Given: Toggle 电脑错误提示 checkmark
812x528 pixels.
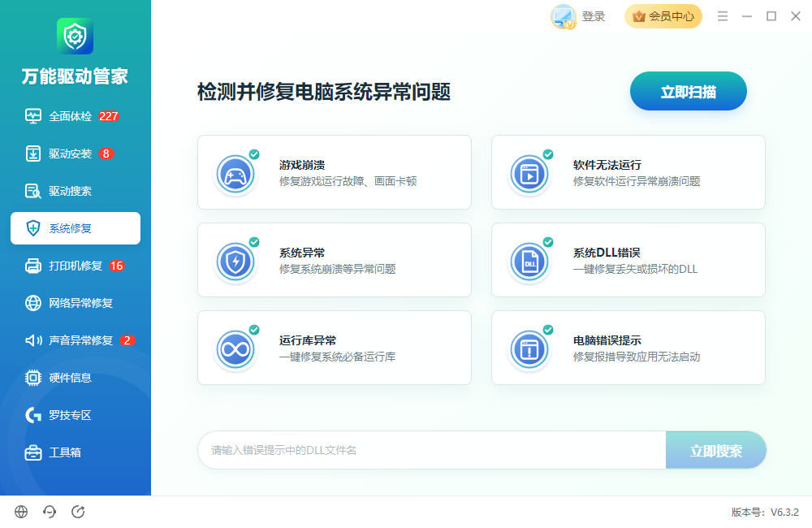Looking at the screenshot, I should 548,330.
